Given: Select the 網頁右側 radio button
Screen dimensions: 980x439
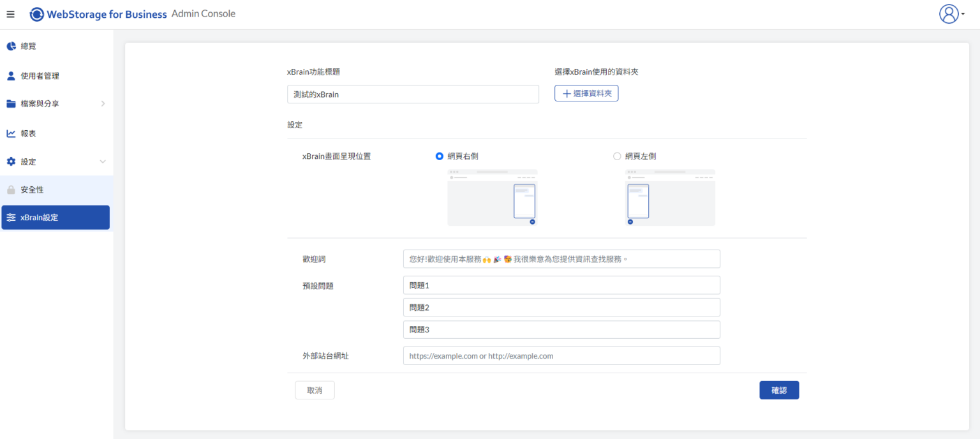Looking at the screenshot, I should click(x=439, y=156).
